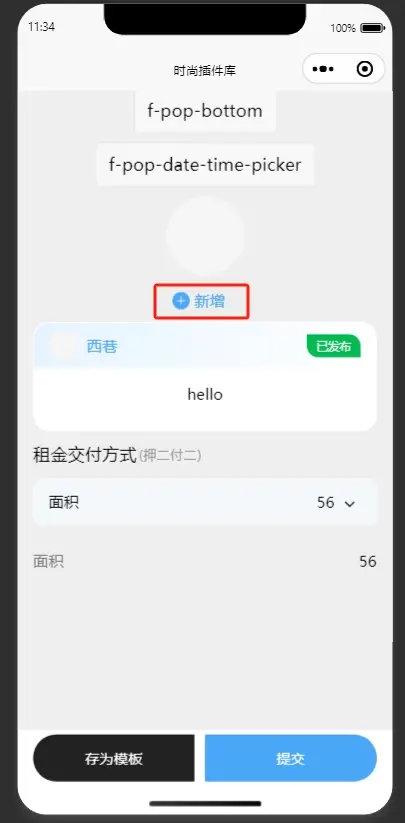The image size is (405, 823).
Task: Tap the small avatar beside 西巷
Action: (64, 346)
